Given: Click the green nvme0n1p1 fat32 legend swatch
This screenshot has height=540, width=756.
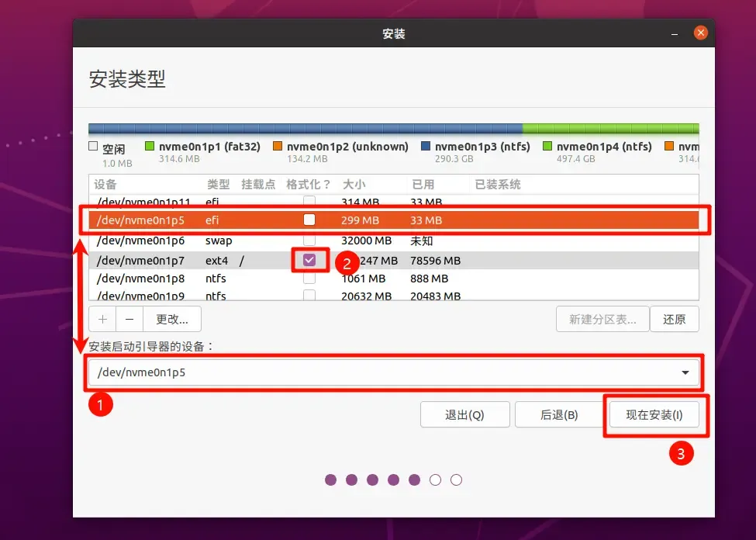Looking at the screenshot, I should click(150, 146).
